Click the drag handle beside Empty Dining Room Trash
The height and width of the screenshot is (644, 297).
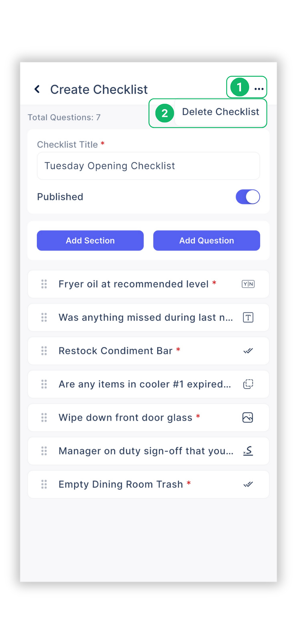pos(44,484)
